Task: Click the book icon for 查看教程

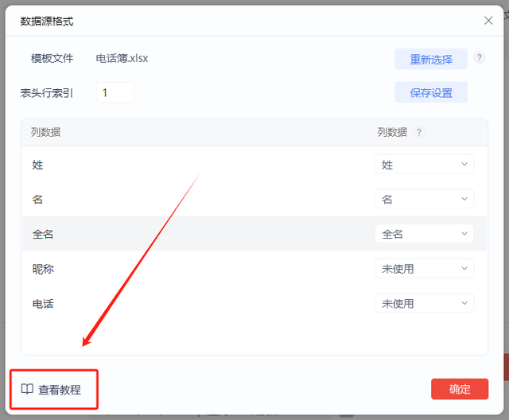Action: click(x=27, y=389)
